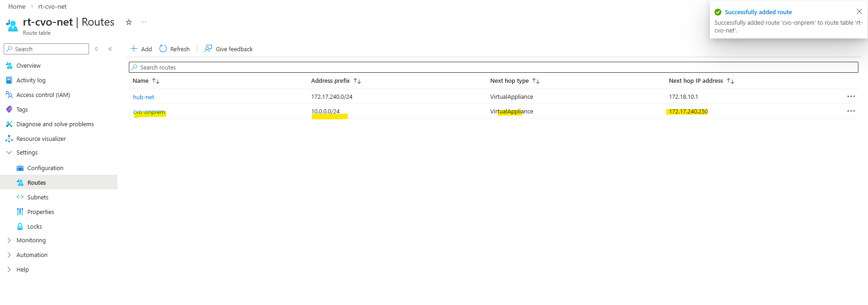Image resolution: width=868 pixels, height=305 pixels.
Task: Click the plus icon beside Add
Action: click(x=134, y=48)
